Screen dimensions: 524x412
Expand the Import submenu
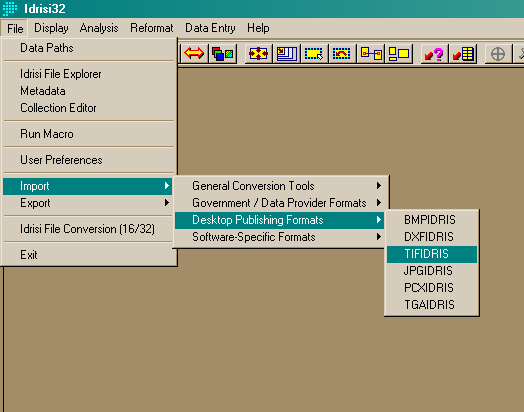[88, 186]
